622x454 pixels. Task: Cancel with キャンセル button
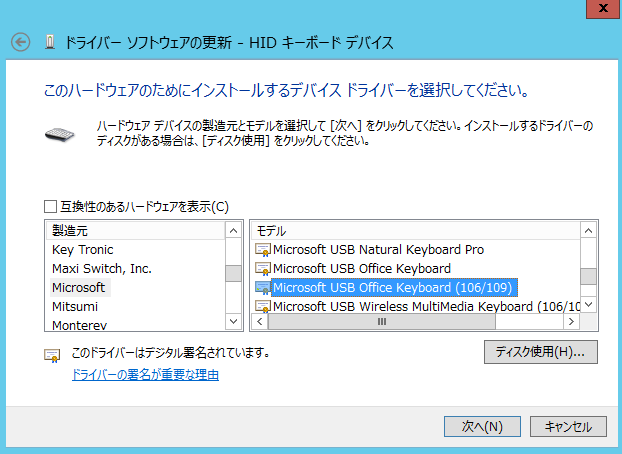click(x=568, y=427)
